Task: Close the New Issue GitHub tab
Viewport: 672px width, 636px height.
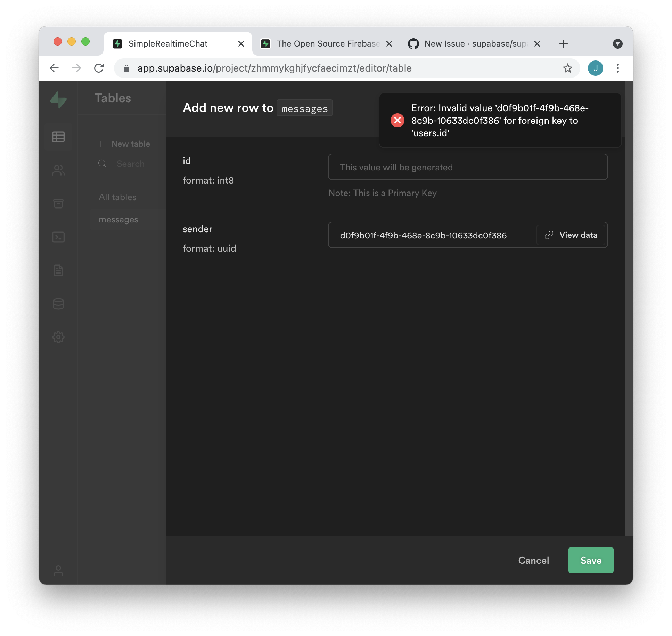Action: click(537, 44)
